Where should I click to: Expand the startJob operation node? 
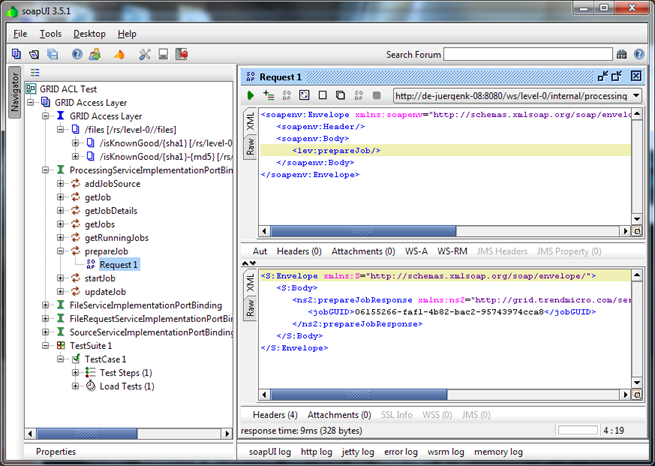(59, 278)
